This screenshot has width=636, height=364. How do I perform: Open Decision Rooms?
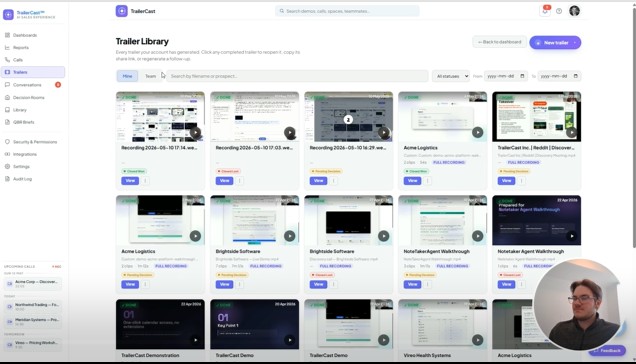click(x=32, y=97)
